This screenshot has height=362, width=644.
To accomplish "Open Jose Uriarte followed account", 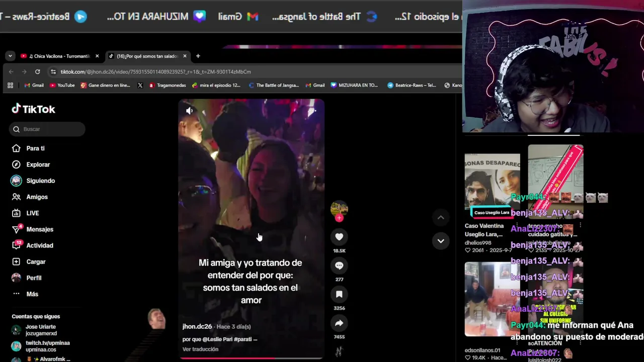I will (41, 330).
